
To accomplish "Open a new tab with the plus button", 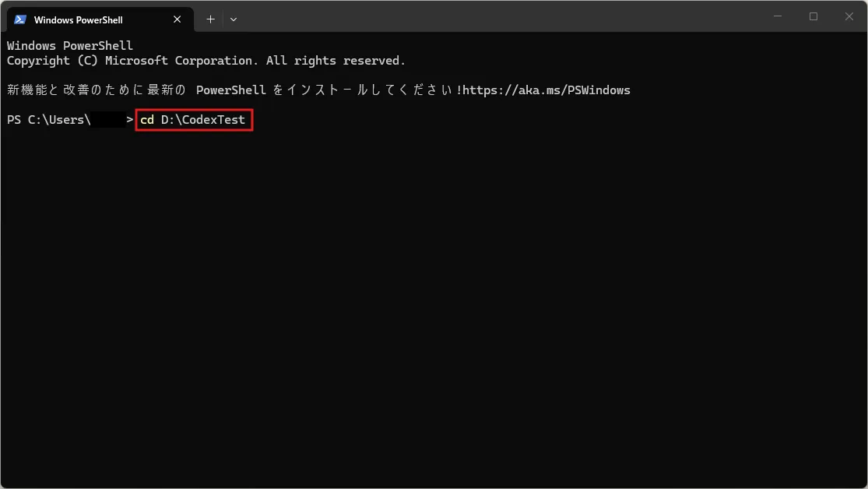I will coord(210,19).
